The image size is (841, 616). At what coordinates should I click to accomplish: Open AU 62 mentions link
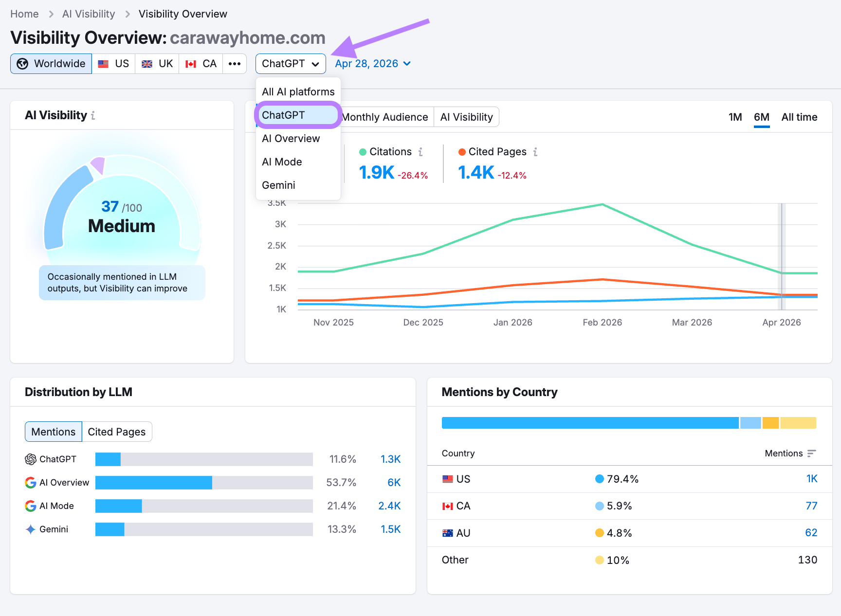(x=811, y=533)
